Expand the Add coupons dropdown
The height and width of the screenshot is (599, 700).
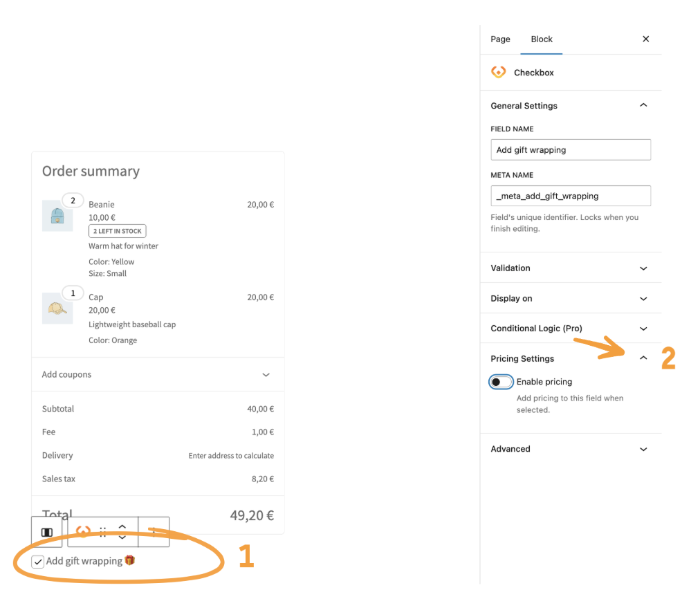[266, 375]
